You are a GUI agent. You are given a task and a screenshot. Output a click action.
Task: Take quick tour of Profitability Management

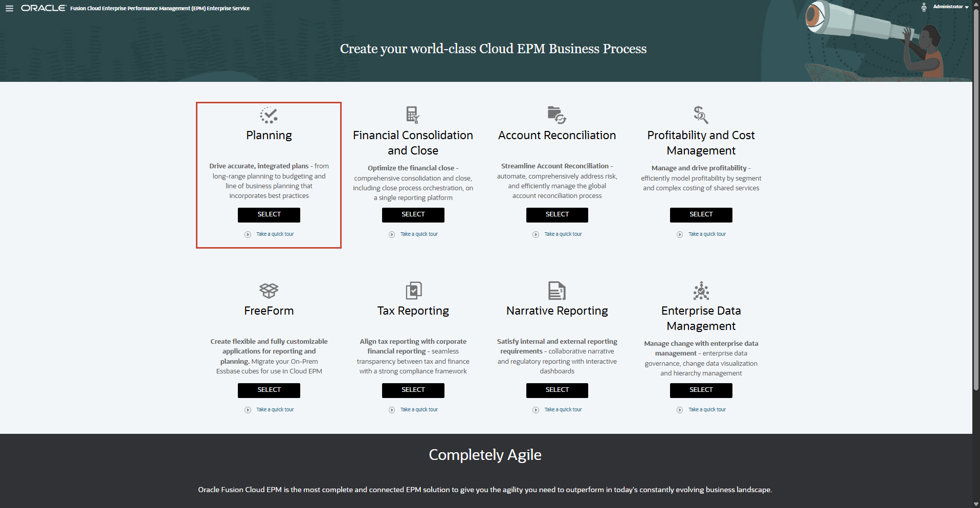point(707,234)
